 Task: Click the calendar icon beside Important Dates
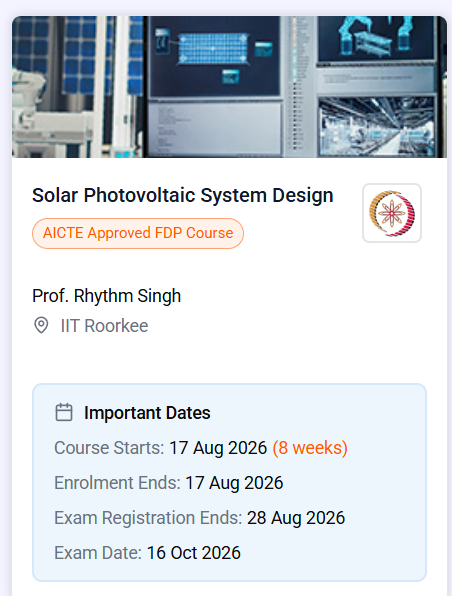pyautogui.click(x=64, y=412)
